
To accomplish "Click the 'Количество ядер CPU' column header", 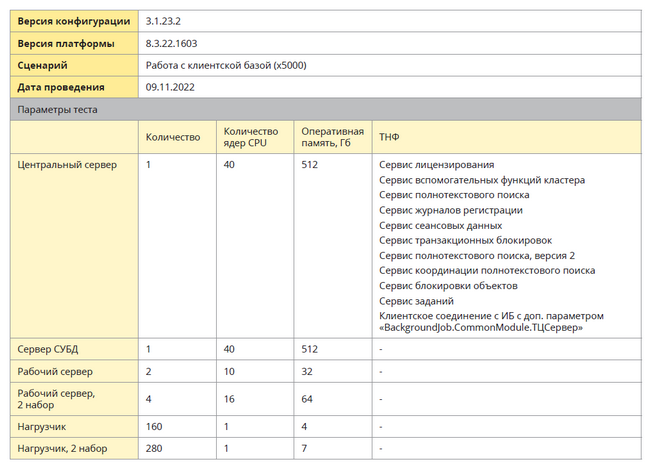I will [x=251, y=137].
